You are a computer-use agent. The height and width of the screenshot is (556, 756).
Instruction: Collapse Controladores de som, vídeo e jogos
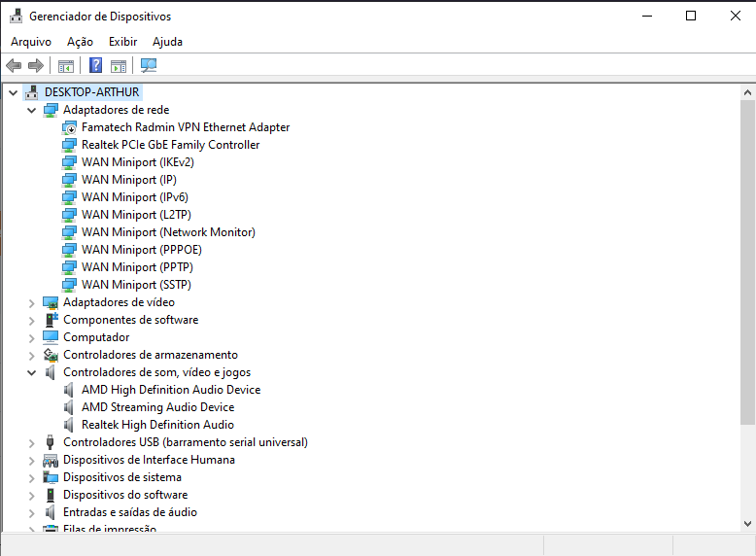click(x=32, y=372)
